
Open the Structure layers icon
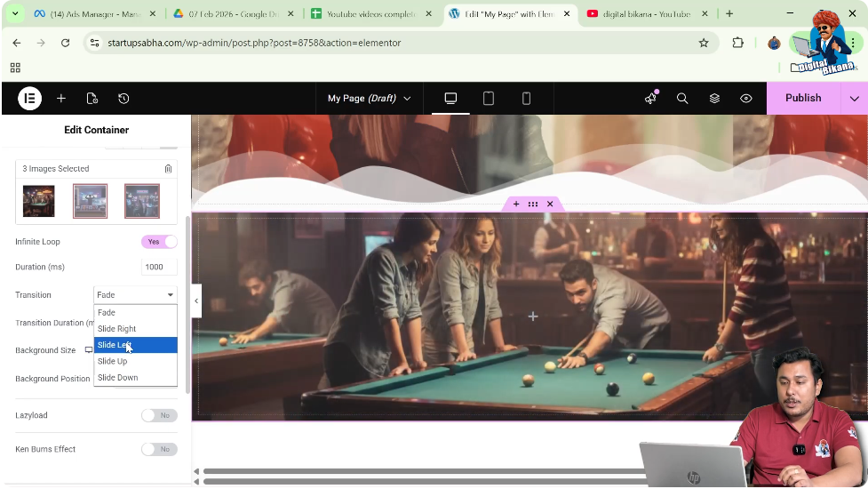(714, 99)
